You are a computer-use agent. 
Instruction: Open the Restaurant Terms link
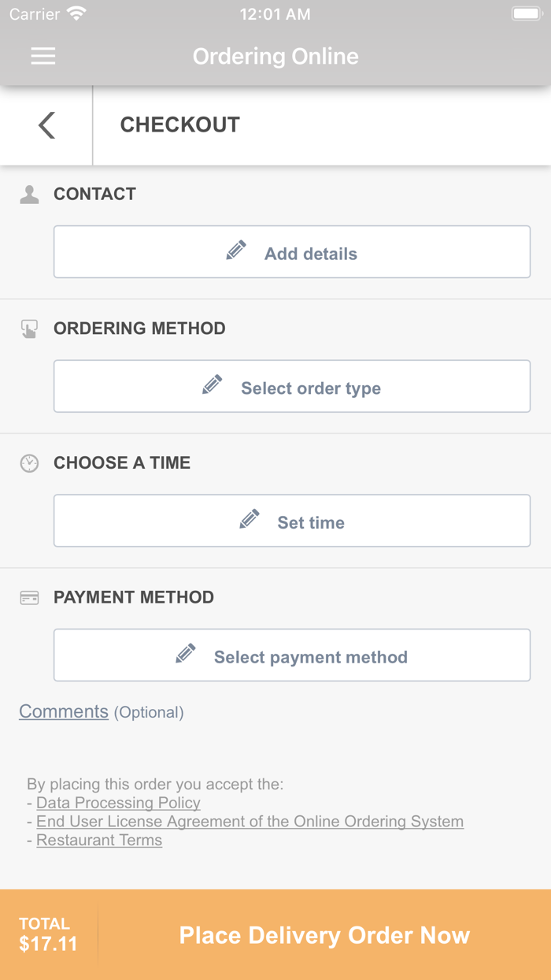pos(99,841)
